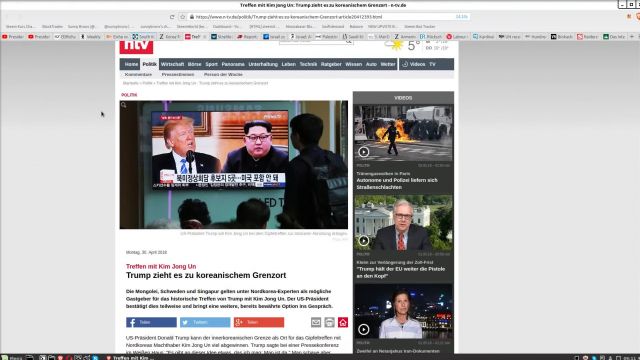
Task: Click the Startseite breadcrumb link
Action: click(131, 83)
